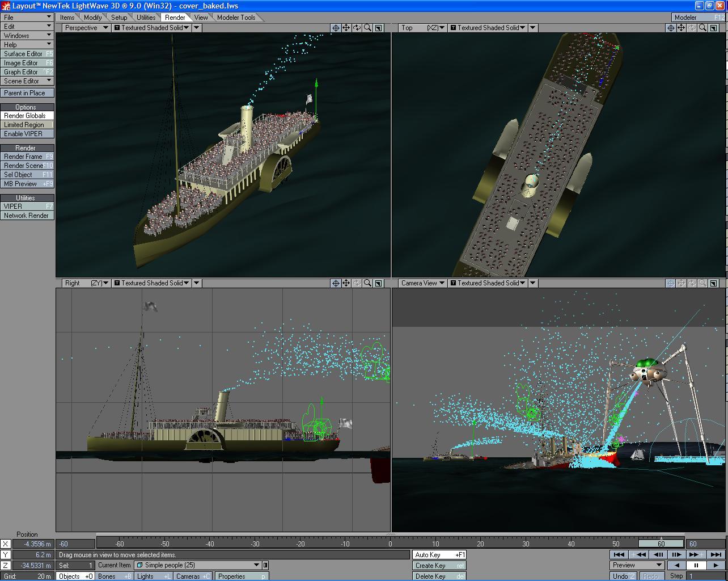This screenshot has height=581, width=728.
Task: Play animation forward
Action: (x=716, y=565)
